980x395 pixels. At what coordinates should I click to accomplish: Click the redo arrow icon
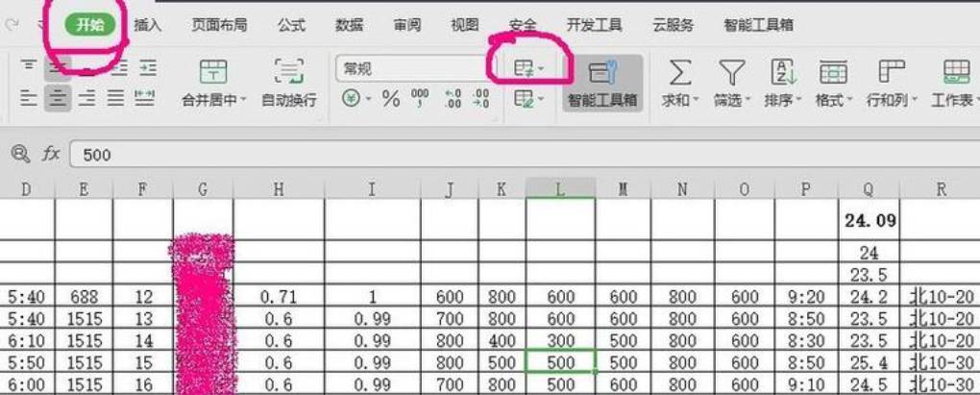[11, 24]
